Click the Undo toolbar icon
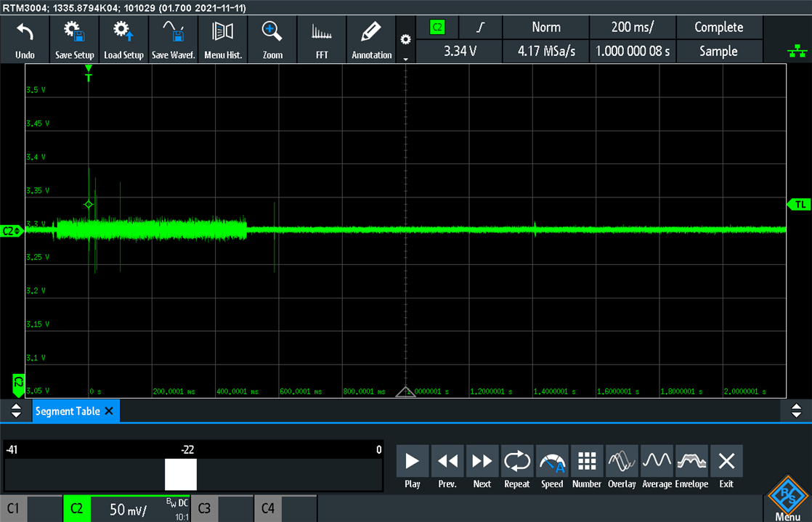Viewport: 812px width, 522px height. 25,40
